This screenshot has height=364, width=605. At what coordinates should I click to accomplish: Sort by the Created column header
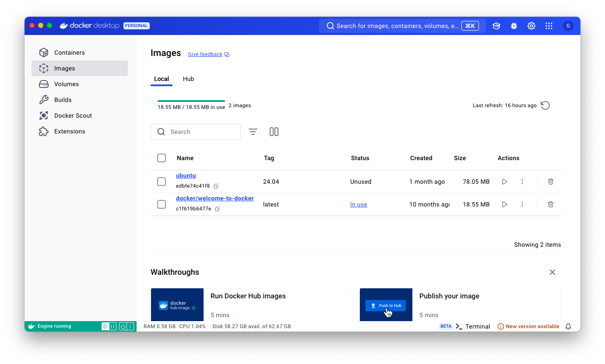pyautogui.click(x=421, y=158)
